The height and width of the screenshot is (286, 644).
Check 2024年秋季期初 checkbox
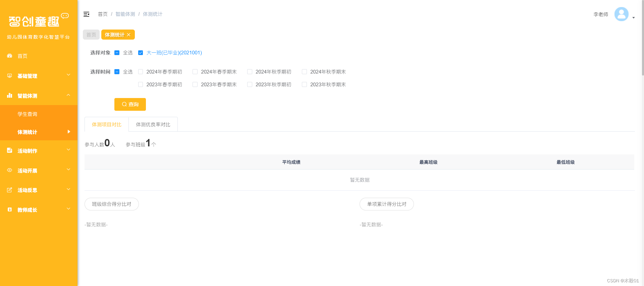tap(250, 72)
